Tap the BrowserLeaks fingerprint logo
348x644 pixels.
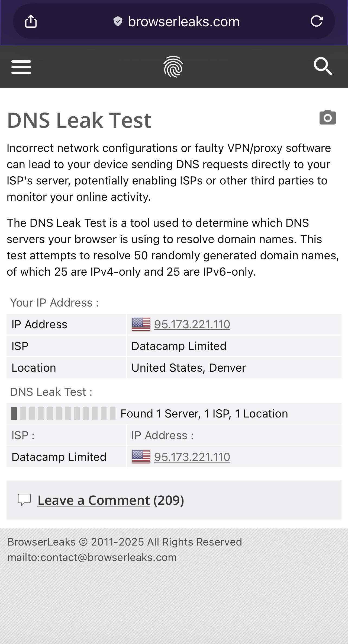173,67
